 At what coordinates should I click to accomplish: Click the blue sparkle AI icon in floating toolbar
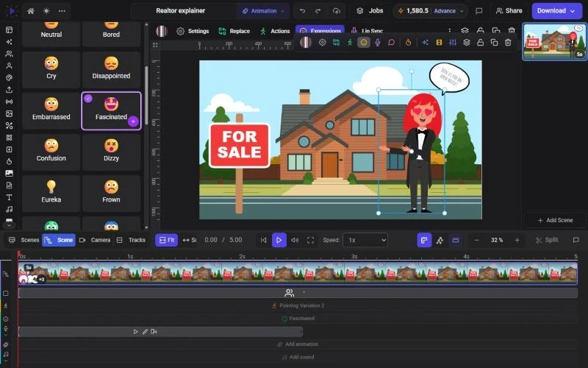coord(425,43)
